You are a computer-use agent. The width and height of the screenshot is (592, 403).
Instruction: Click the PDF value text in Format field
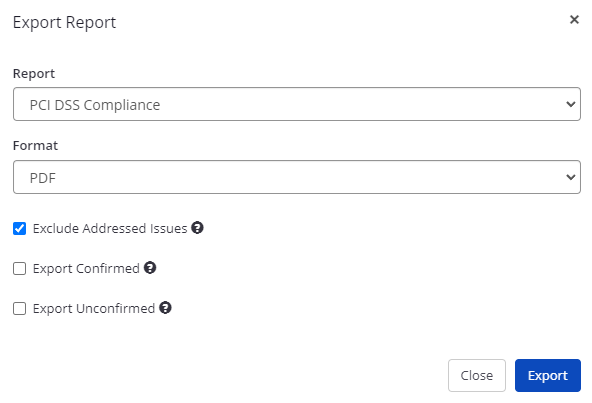coord(43,178)
